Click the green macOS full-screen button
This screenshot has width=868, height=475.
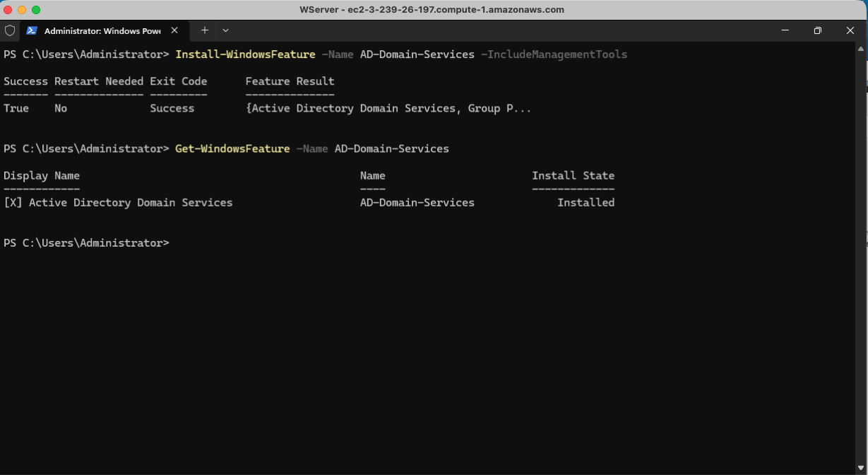[36, 10]
